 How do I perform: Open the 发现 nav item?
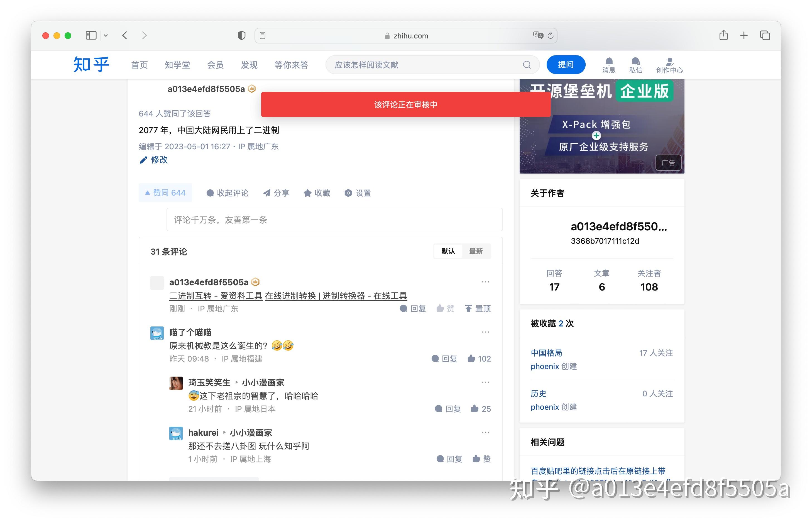[x=249, y=65]
